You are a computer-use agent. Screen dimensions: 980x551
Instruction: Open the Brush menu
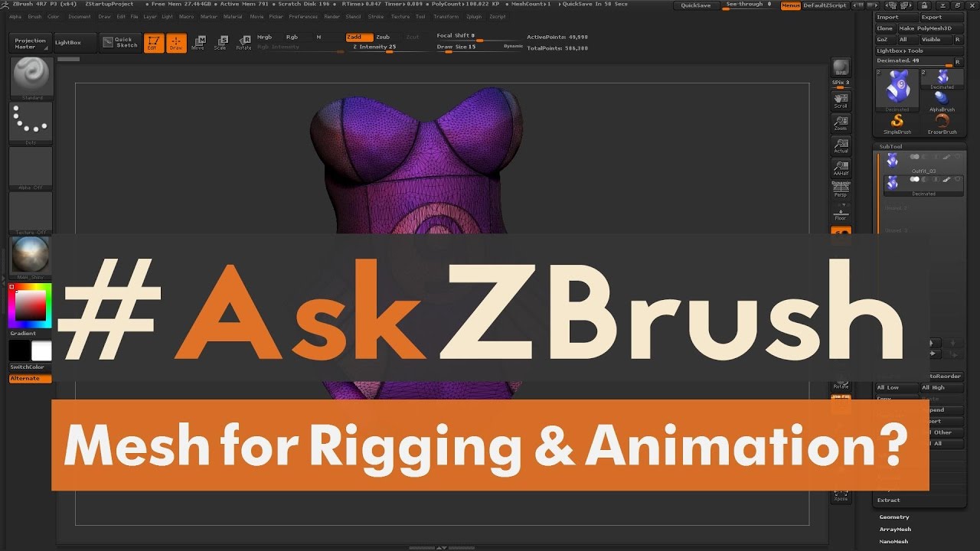pos(34,16)
